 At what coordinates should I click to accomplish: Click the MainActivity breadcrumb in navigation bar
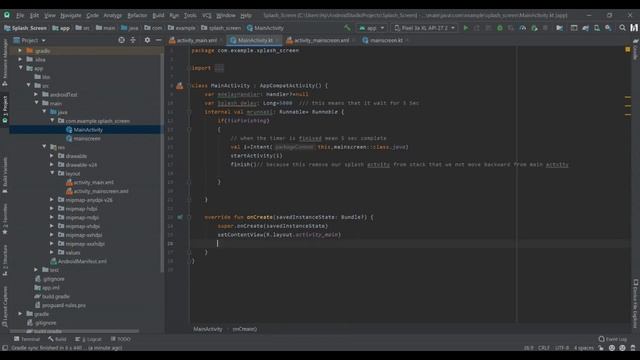(265, 28)
